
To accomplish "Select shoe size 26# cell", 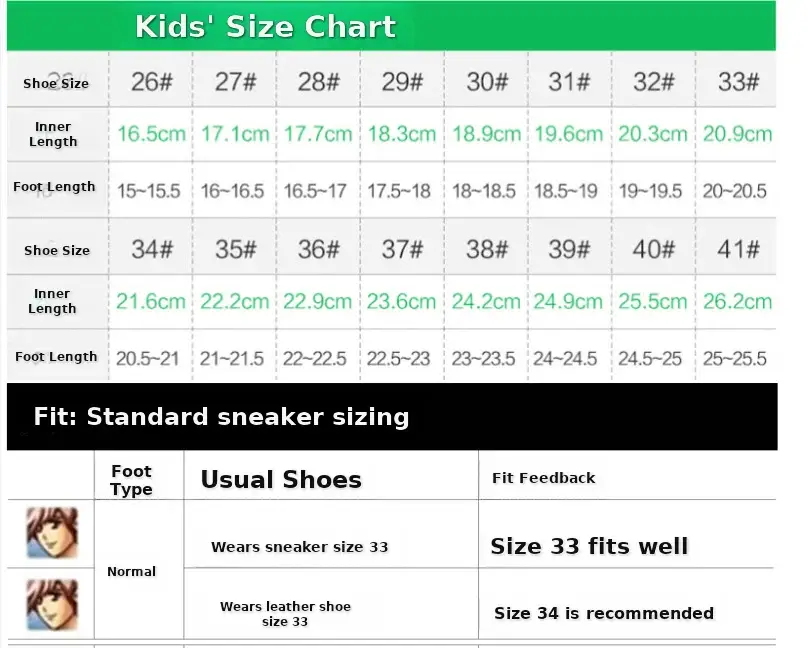I will tap(152, 81).
